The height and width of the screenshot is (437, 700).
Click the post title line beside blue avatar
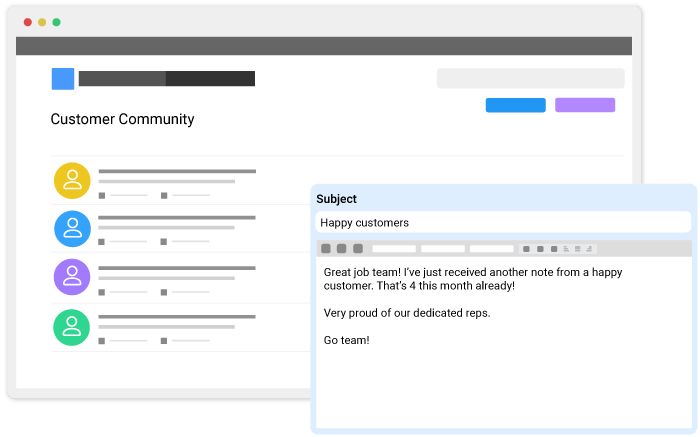(x=177, y=217)
